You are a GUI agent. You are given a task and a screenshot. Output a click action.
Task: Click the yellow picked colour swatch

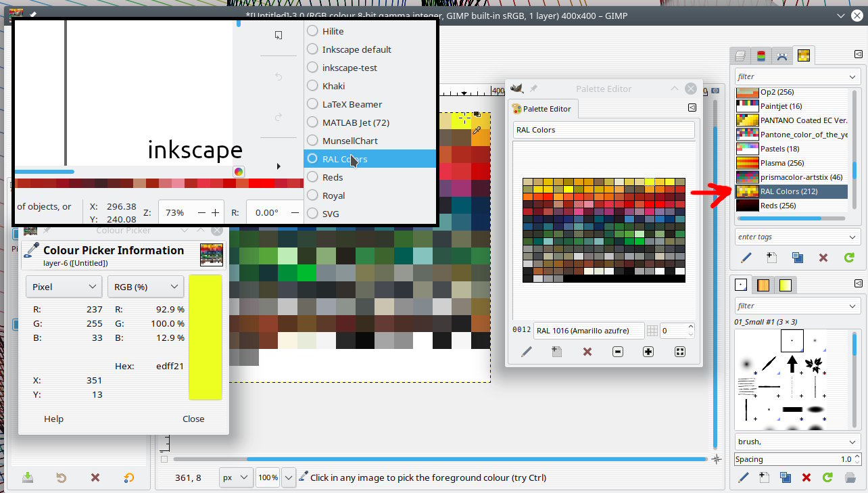tap(206, 337)
